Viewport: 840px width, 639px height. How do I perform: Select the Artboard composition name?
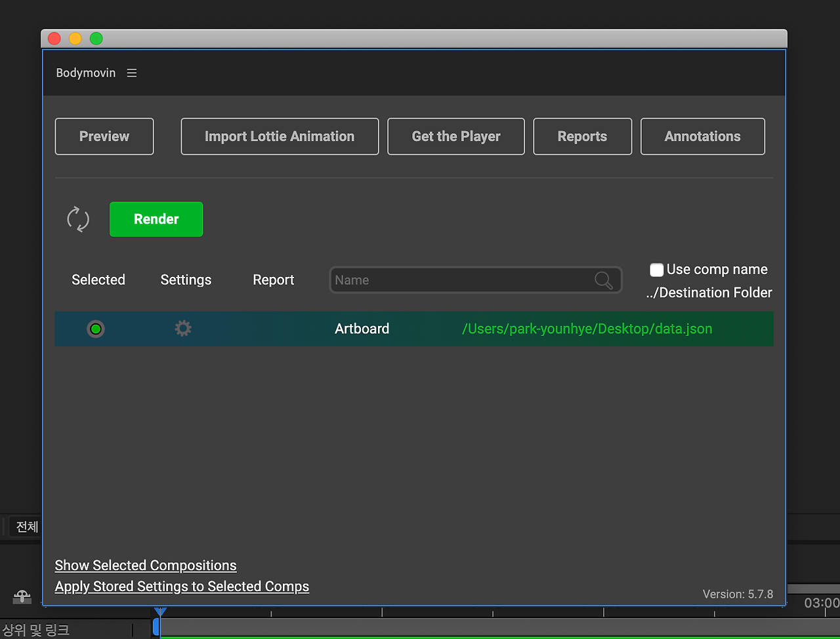(x=362, y=329)
